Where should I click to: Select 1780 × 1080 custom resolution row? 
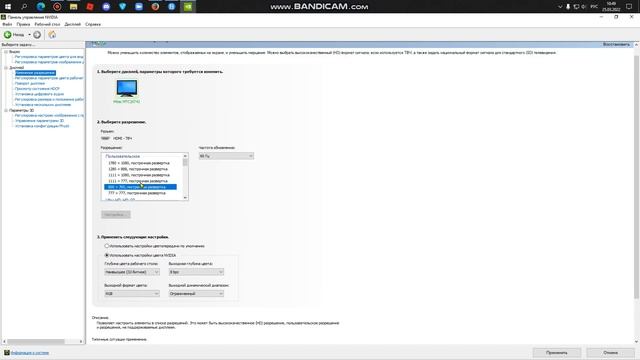(140, 163)
